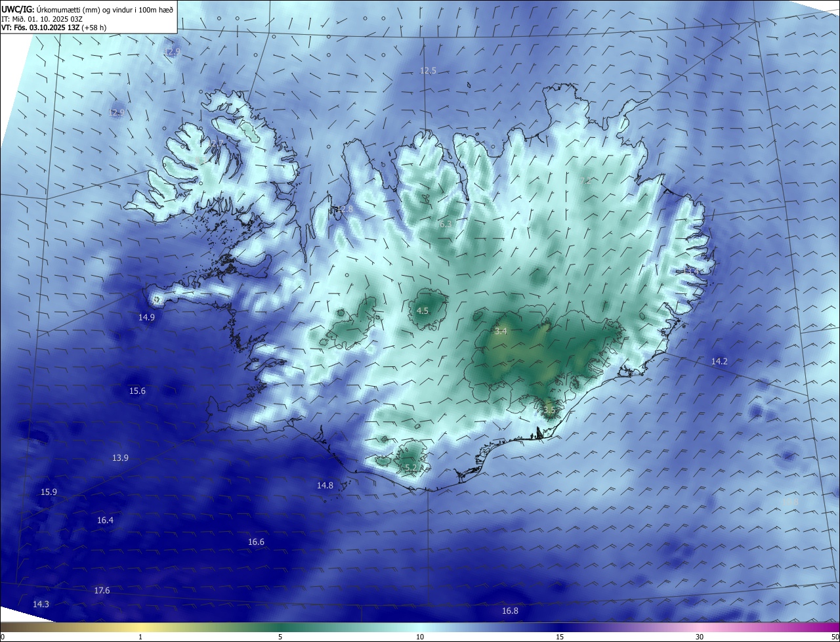
Task: Click the 16.8 value near the bottom edge
Action: click(x=510, y=611)
